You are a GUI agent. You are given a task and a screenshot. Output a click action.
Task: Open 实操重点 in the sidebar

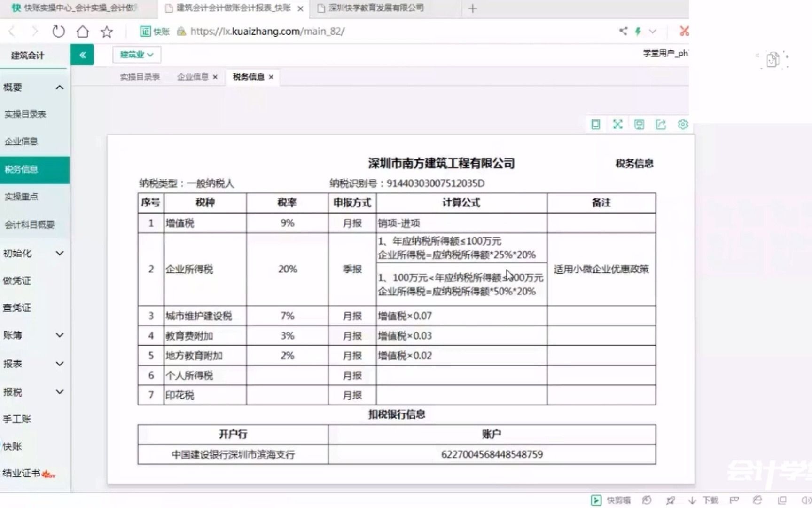point(21,197)
